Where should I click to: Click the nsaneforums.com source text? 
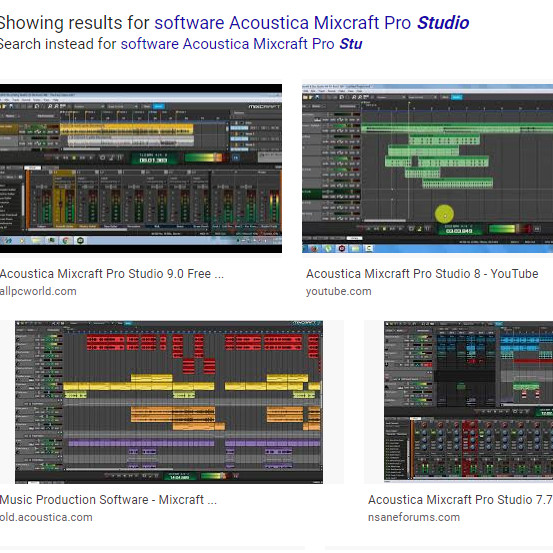414,517
